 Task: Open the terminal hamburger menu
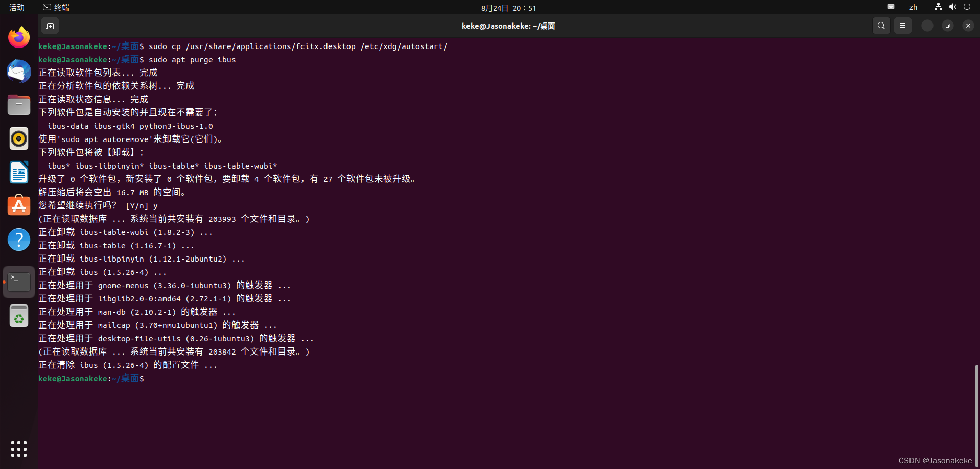click(902, 25)
